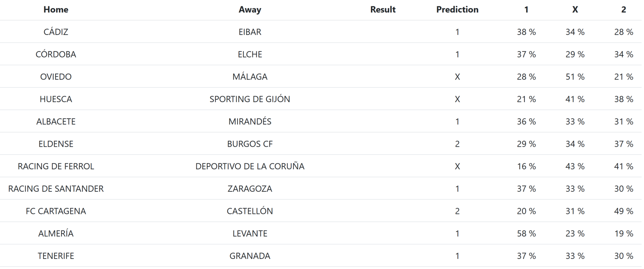Click the ZARAGOZA away team
This screenshot has width=644, height=269.
250,189
